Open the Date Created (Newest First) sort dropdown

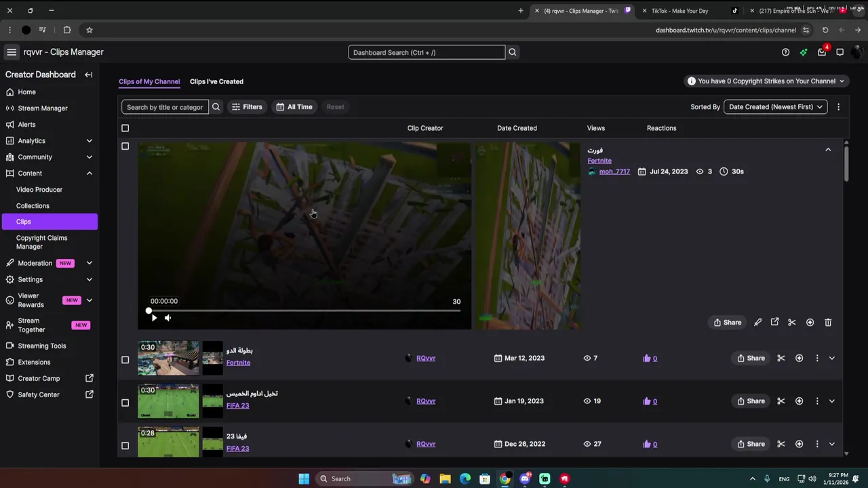(x=775, y=107)
